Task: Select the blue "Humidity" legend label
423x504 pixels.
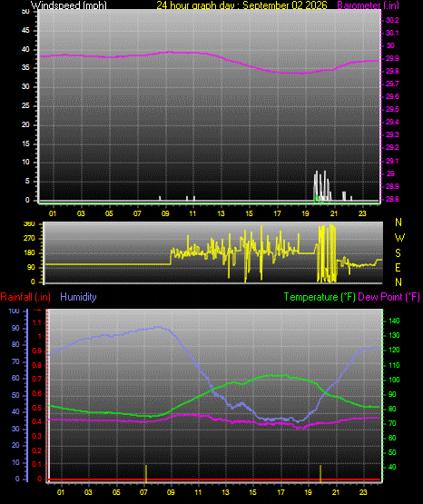Action: pos(78,297)
